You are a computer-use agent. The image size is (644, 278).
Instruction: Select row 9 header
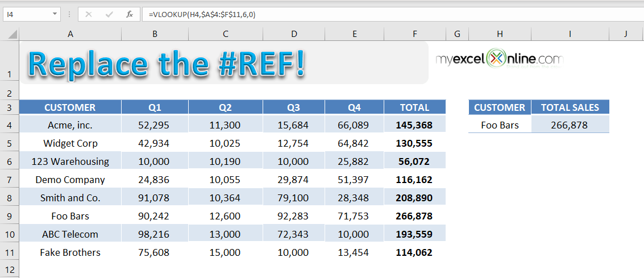(10, 216)
